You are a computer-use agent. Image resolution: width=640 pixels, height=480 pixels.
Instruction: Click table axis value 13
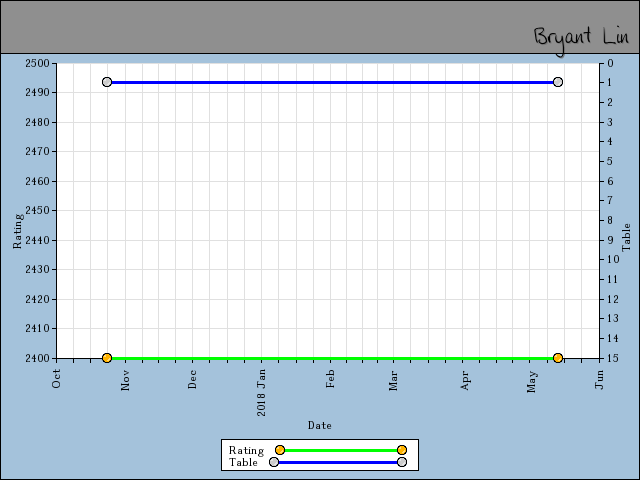[613, 318]
